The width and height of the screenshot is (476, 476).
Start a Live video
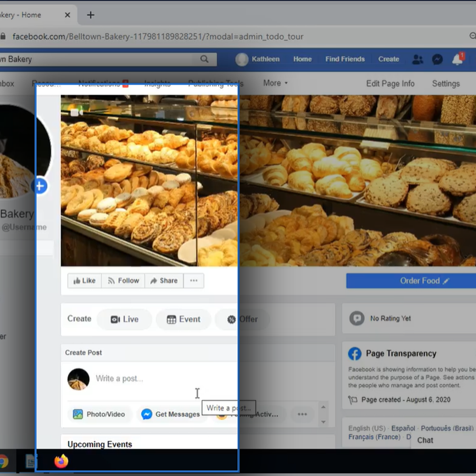(x=125, y=319)
